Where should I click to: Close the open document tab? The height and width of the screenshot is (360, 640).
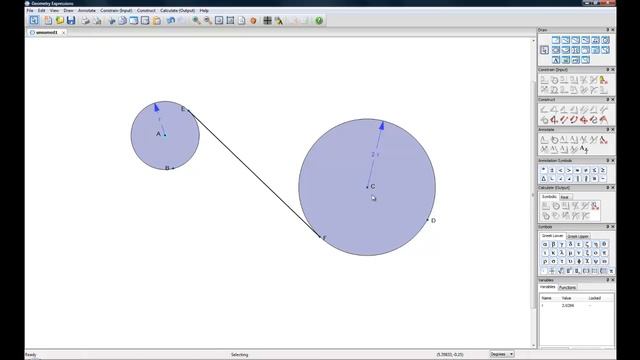(x=63, y=32)
